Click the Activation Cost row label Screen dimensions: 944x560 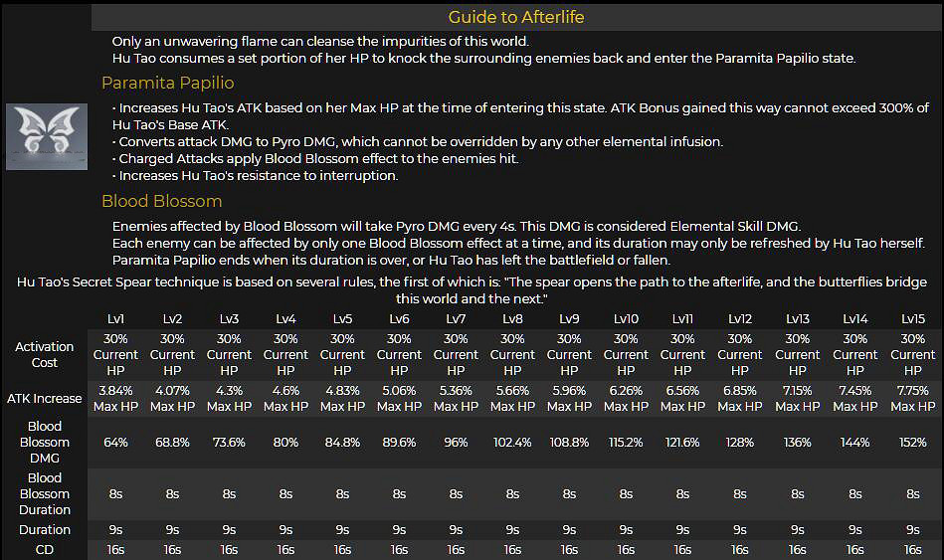pyautogui.click(x=45, y=354)
